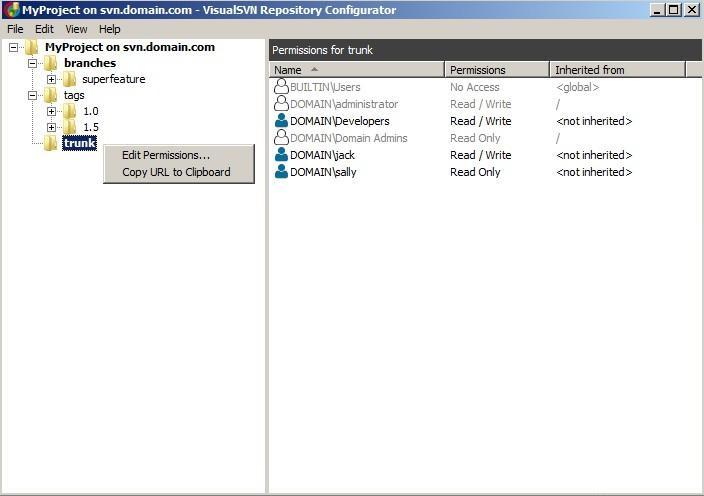Click the trunk folder icon
704x496 pixels.
pos(50,143)
